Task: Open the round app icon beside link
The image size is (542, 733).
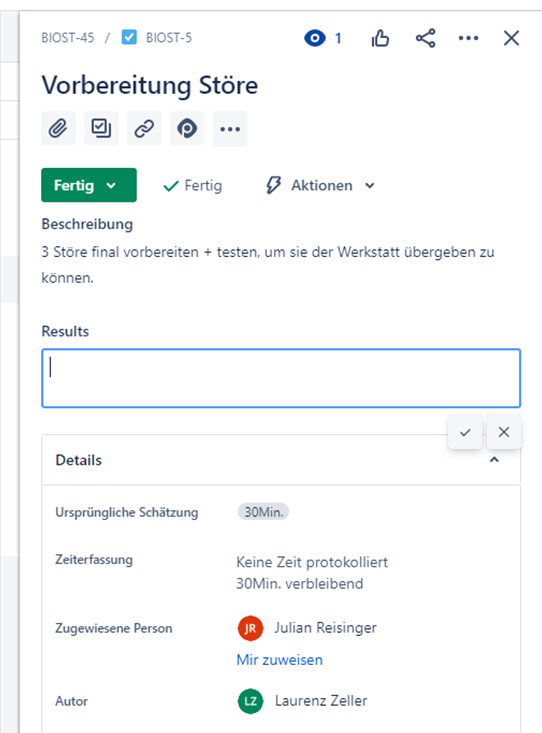Action: pos(187,128)
